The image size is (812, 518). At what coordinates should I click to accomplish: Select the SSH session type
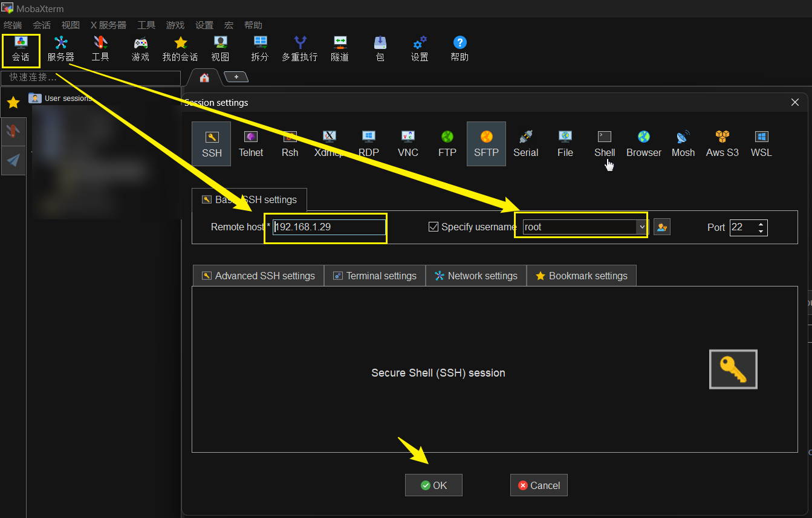coord(212,144)
